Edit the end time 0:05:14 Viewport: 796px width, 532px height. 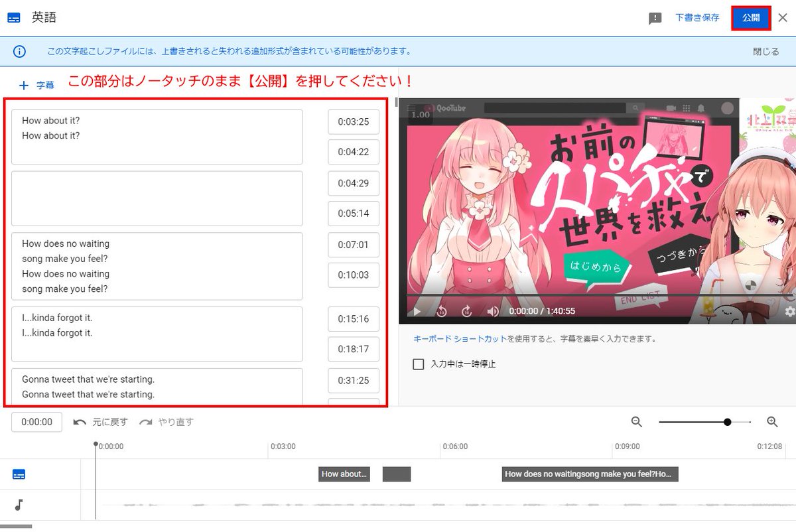pyautogui.click(x=354, y=214)
